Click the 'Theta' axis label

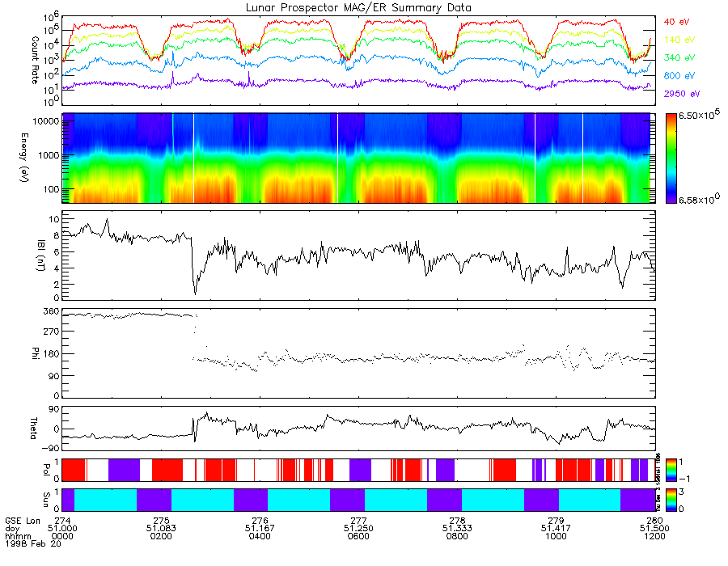(33, 429)
